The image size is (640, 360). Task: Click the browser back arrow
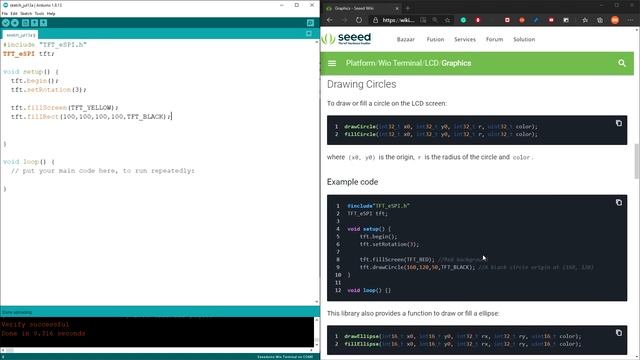point(329,20)
